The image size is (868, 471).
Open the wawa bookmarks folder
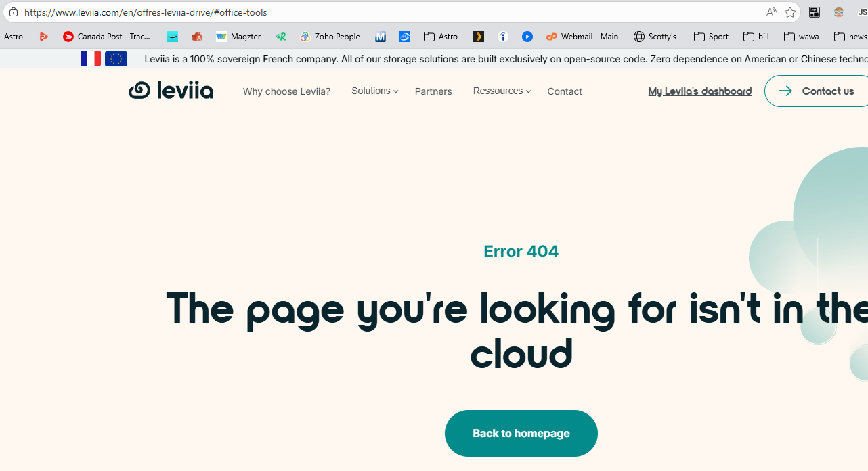[x=801, y=37]
